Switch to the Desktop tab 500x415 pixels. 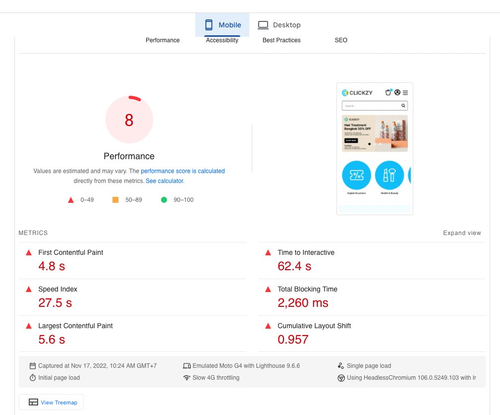279,25
